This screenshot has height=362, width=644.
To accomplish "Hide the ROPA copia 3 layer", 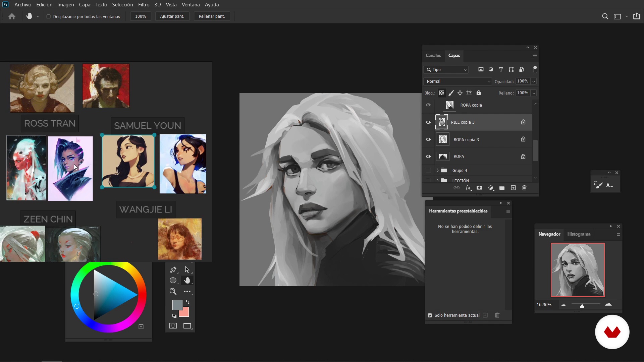I will click(428, 139).
